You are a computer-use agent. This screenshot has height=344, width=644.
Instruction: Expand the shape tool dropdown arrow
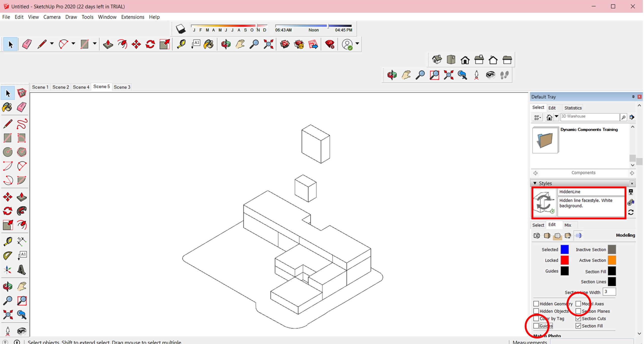[x=95, y=44]
